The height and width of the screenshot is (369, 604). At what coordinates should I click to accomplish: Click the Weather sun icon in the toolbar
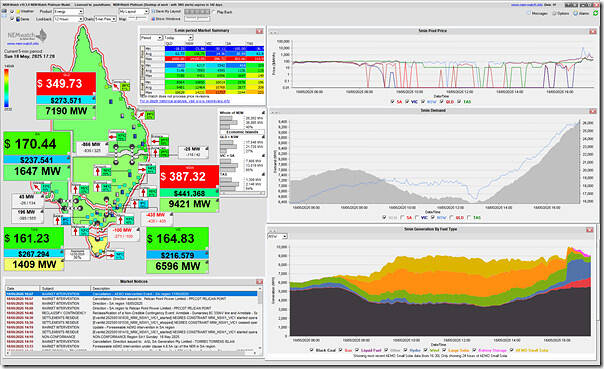click(x=18, y=12)
